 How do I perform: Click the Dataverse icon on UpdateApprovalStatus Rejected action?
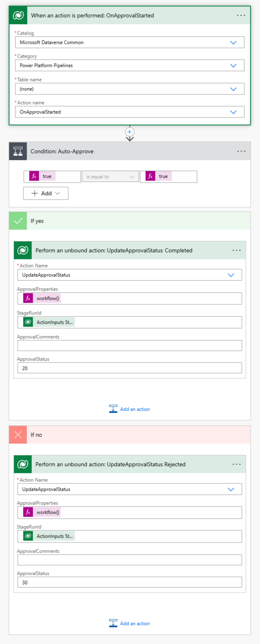(x=23, y=464)
